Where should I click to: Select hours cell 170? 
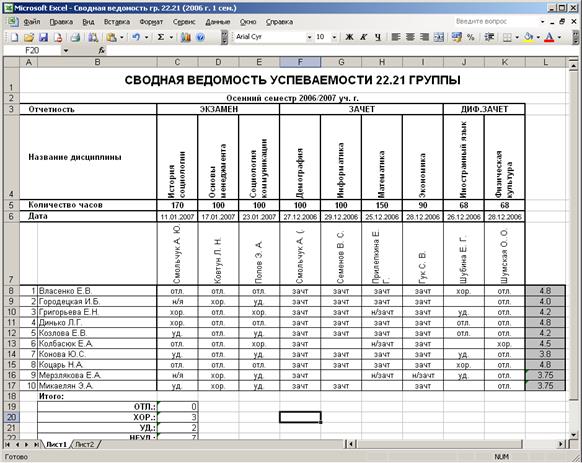click(x=177, y=205)
